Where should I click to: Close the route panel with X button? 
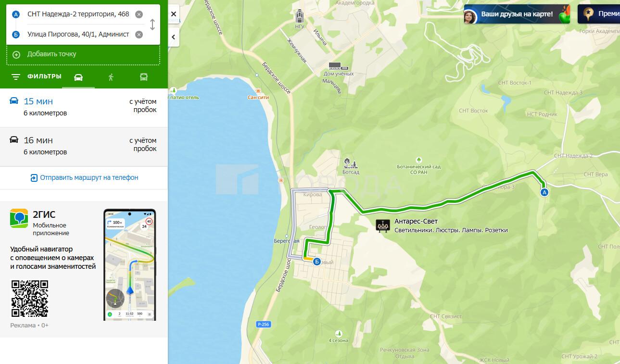point(174,14)
